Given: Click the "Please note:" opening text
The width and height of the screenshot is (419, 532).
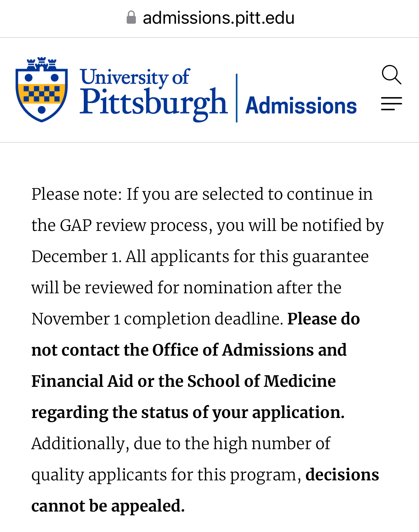Looking at the screenshot, I should click(x=76, y=194).
